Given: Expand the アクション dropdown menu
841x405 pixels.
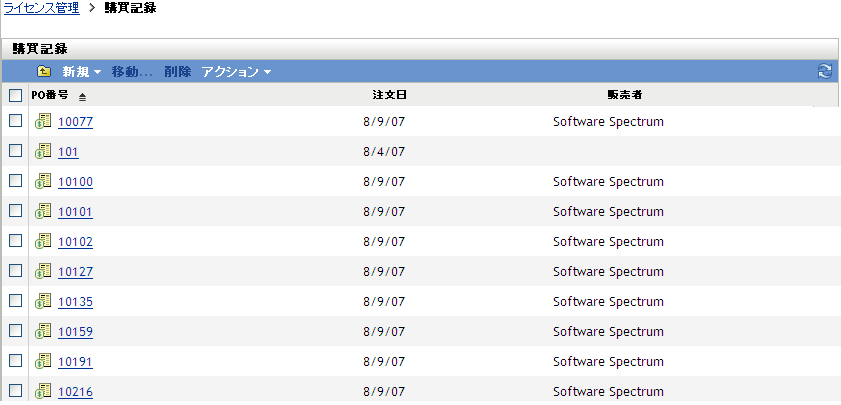Looking at the screenshot, I should point(236,72).
